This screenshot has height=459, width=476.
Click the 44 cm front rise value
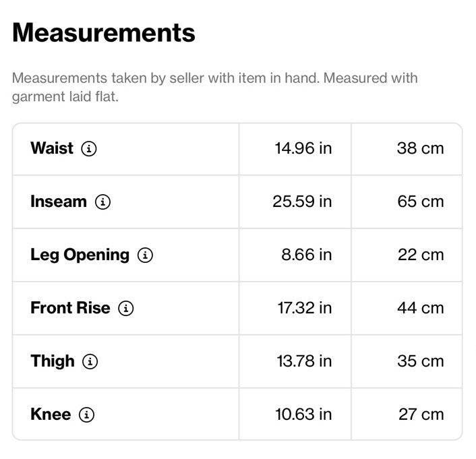tap(421, 308)
